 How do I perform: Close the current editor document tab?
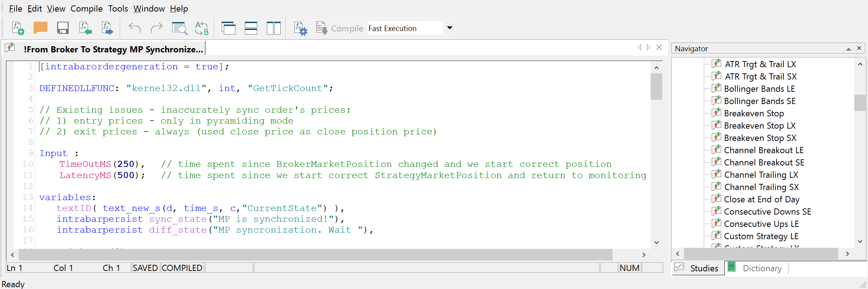659,47
